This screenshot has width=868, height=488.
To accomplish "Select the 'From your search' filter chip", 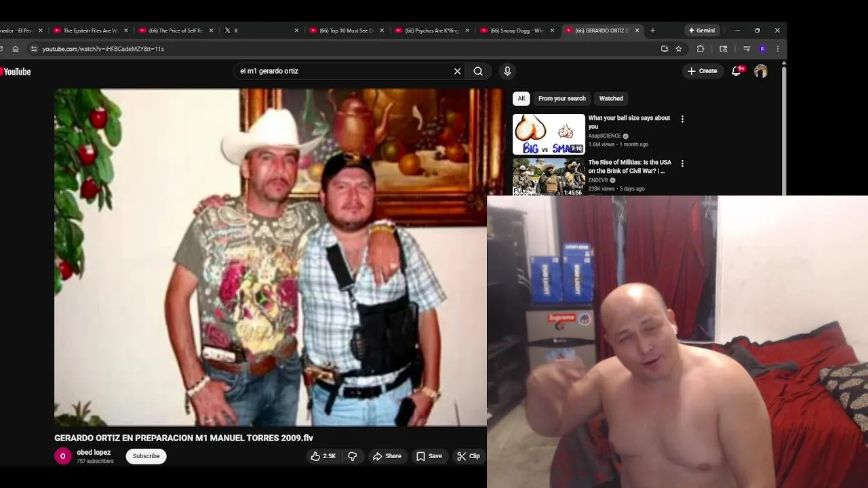I will pyautogui.click(x=562, y=98).
